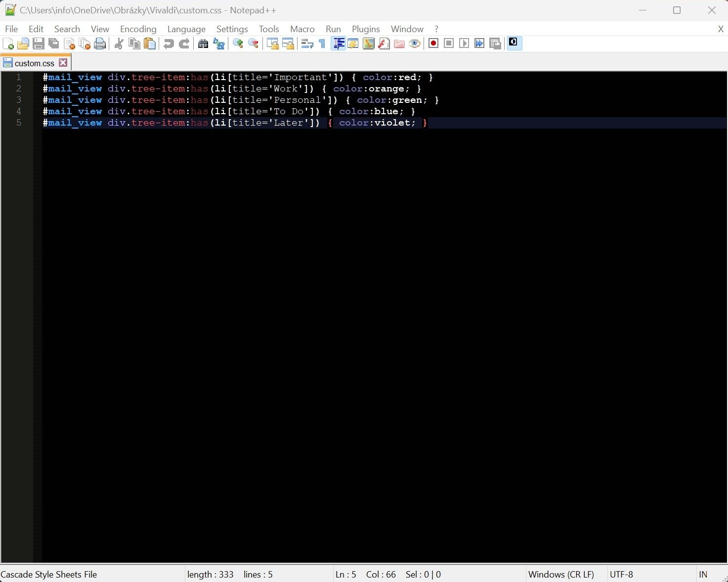Open the Search menu
Image resolution: width=728 pixels, height=582 pixels.
tap(67, 29)
